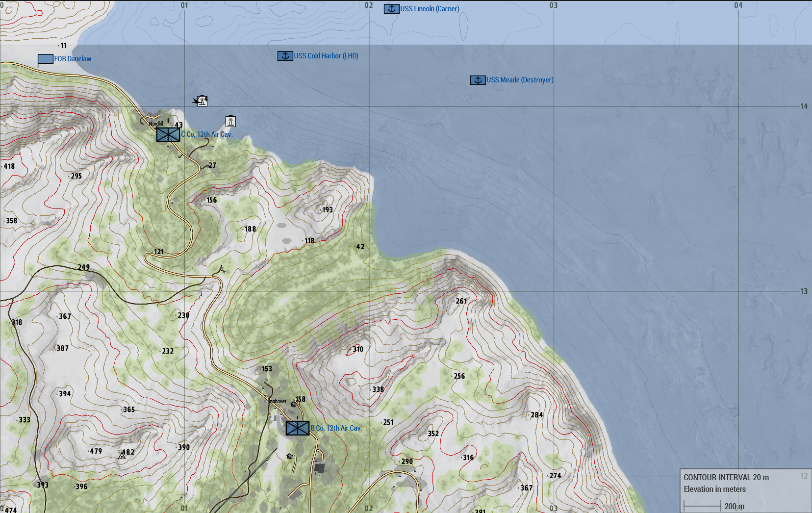Image resolution: width=812 pixels, height=513 pixels.
Task: Click the "B Co, 12th Air Cav." label
Action: pyautogui.click(x=336, y=428)
